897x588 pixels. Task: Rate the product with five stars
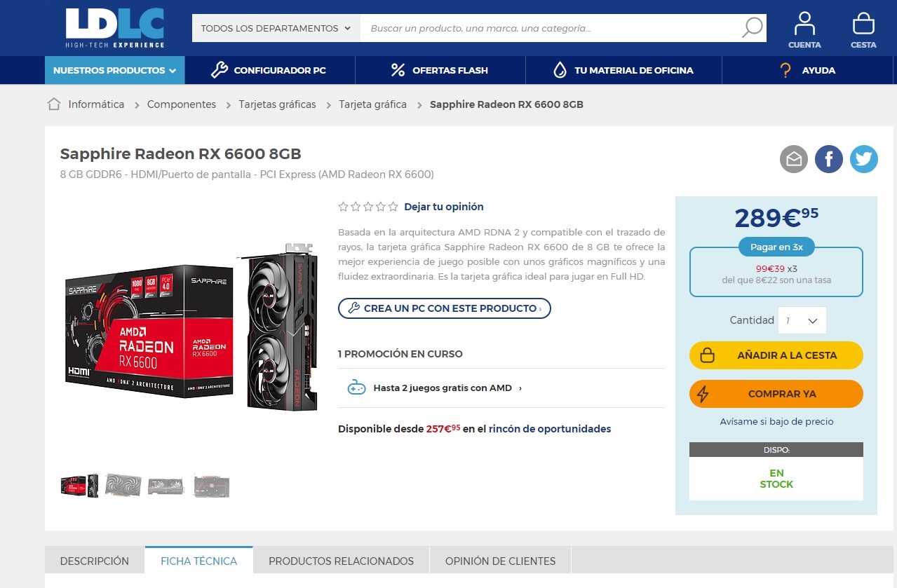pos(393,207)
